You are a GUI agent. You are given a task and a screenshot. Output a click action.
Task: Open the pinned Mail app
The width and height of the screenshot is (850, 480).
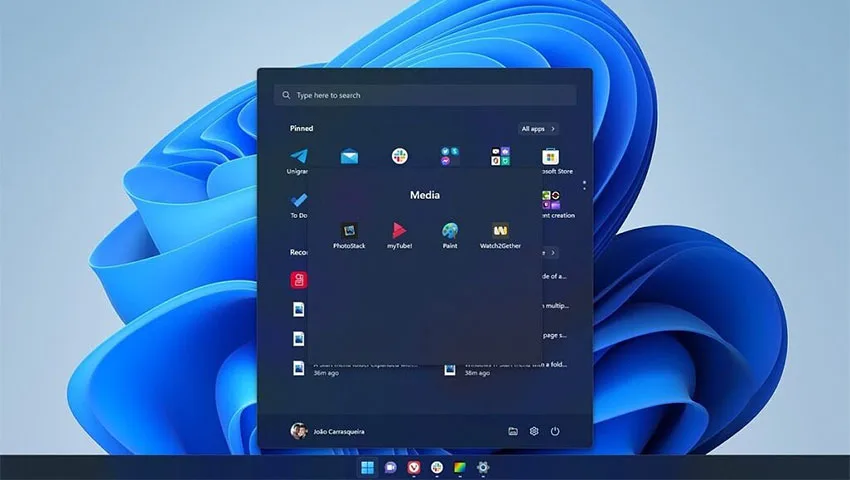(x=349, y=157)
